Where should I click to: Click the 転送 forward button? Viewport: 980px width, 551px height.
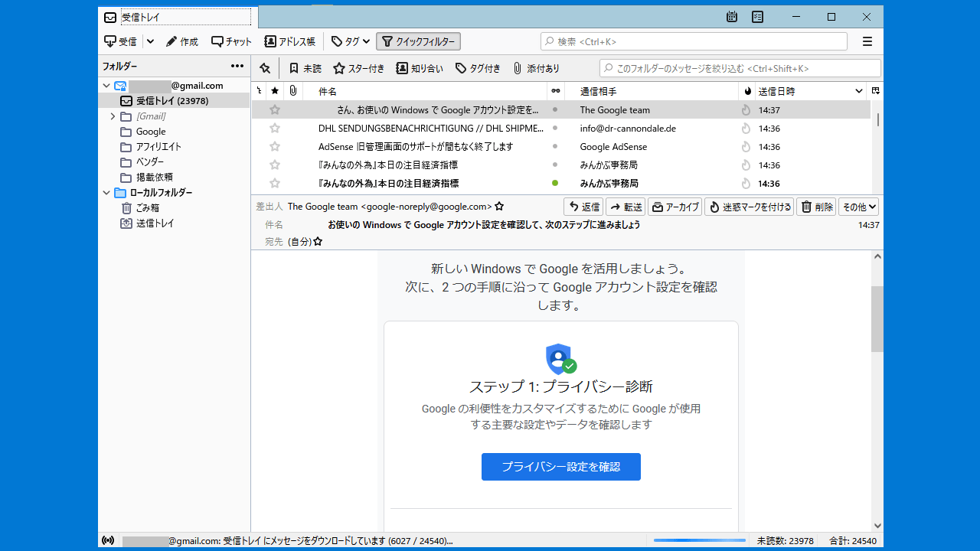(626, 207)
